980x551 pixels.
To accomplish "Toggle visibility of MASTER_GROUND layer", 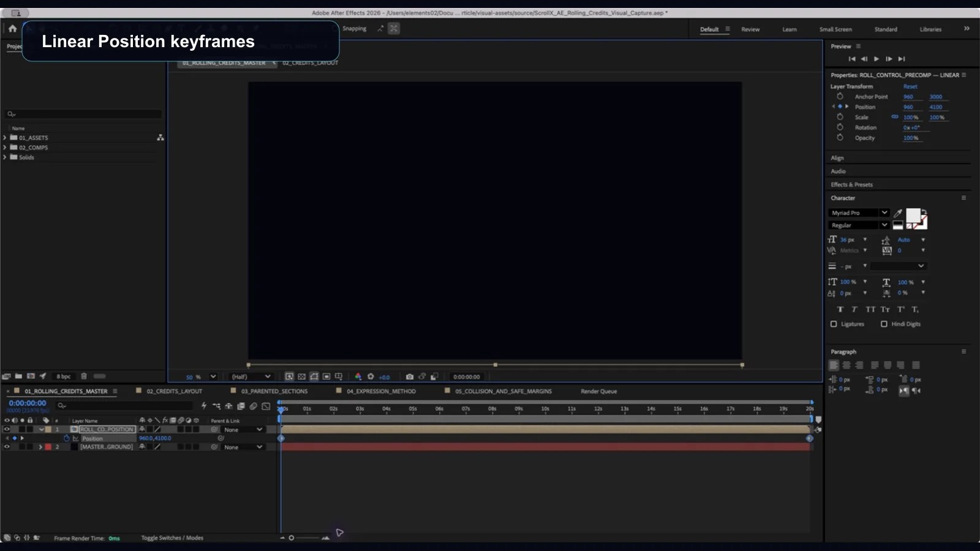I will click(x=7, y=447).
